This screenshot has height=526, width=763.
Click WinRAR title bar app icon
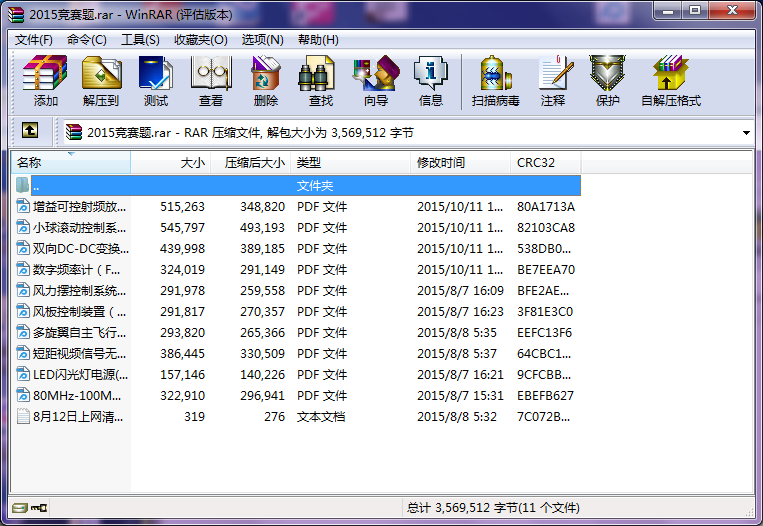[x=16, y=15]
